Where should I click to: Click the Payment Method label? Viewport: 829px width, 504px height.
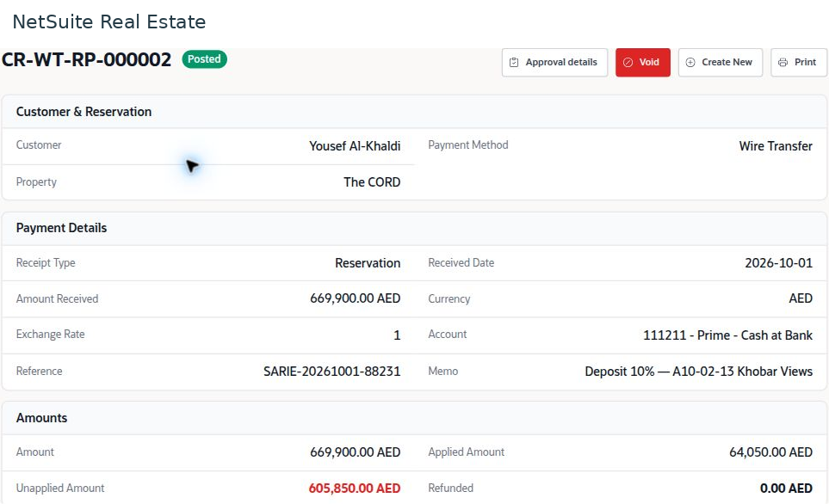(x=468, y=144)
